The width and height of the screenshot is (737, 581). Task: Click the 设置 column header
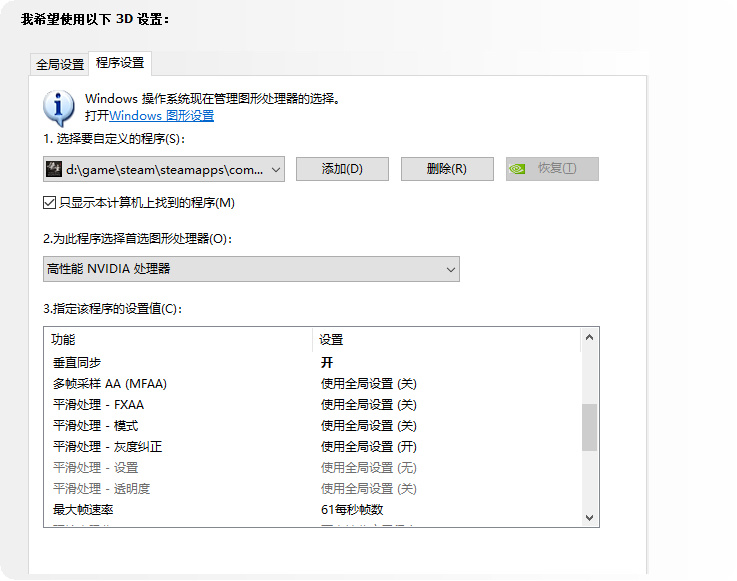(x=446, y=339)
